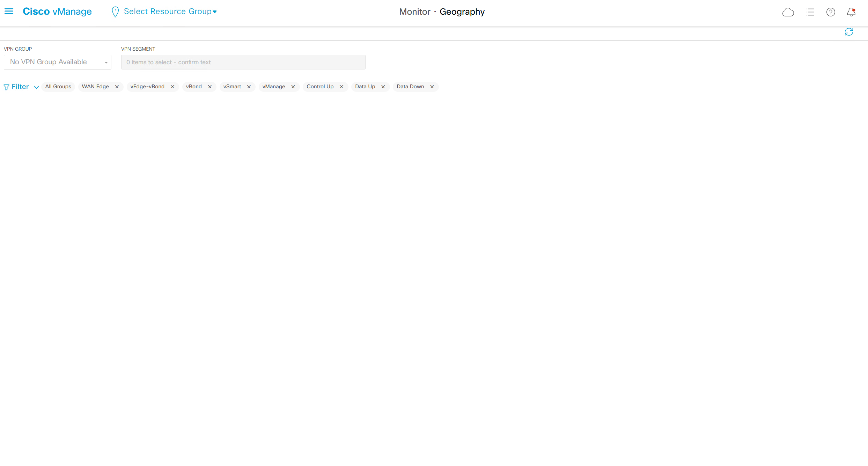Open the notifications bell

coord(851,12)
